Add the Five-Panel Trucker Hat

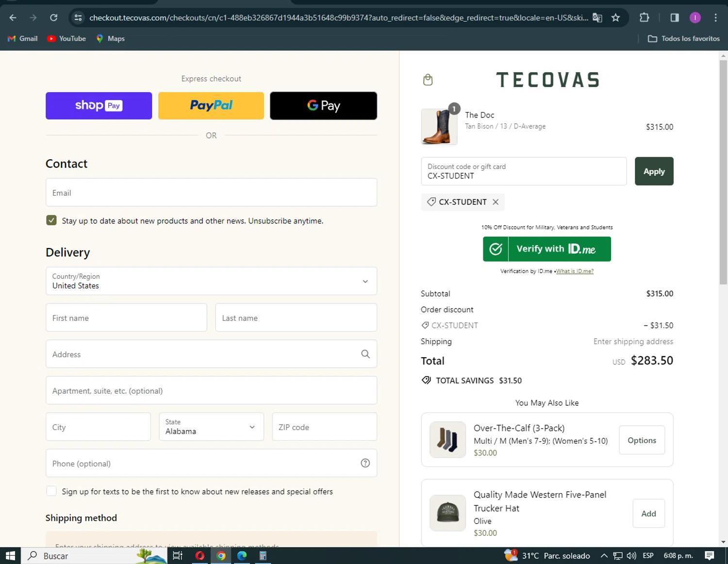(x=648, y=514)
